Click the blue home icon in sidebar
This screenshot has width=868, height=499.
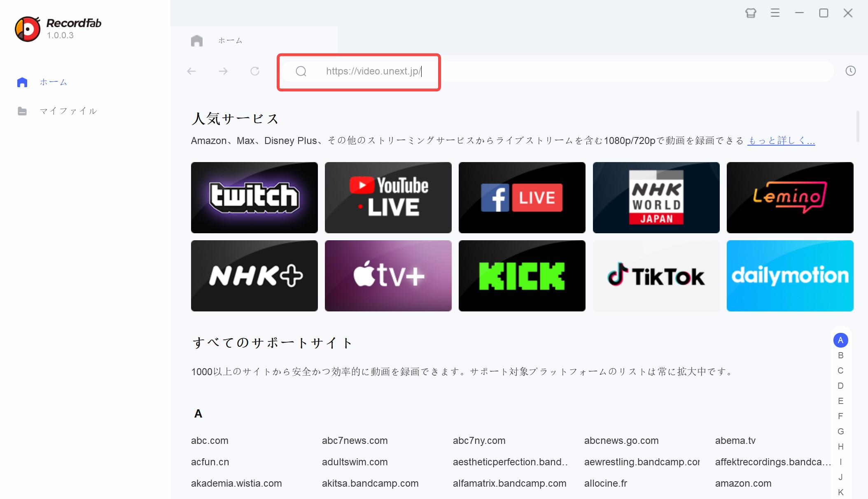point(22,82)
